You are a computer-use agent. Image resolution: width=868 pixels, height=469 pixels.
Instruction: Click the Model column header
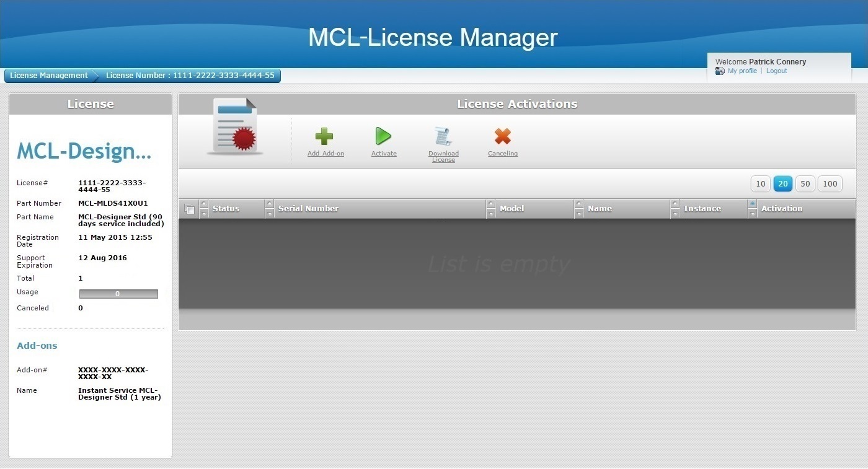click(x=511, y=209)
